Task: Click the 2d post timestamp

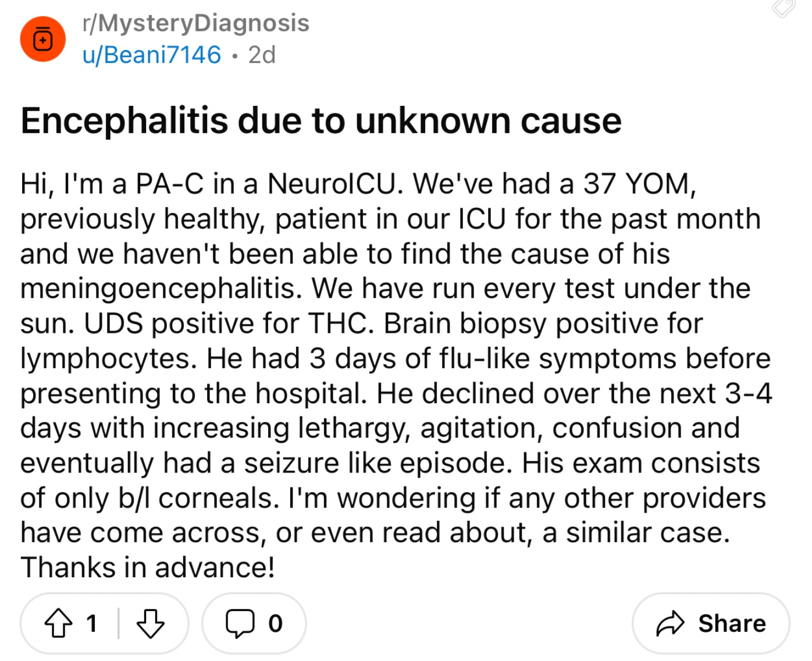Action: tap(262, 55)
